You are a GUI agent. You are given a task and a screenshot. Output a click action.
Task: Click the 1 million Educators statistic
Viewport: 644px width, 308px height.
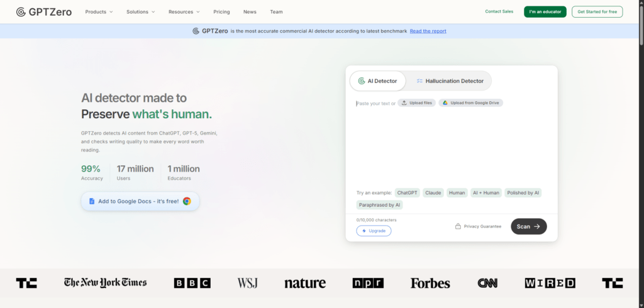[184, 172]
